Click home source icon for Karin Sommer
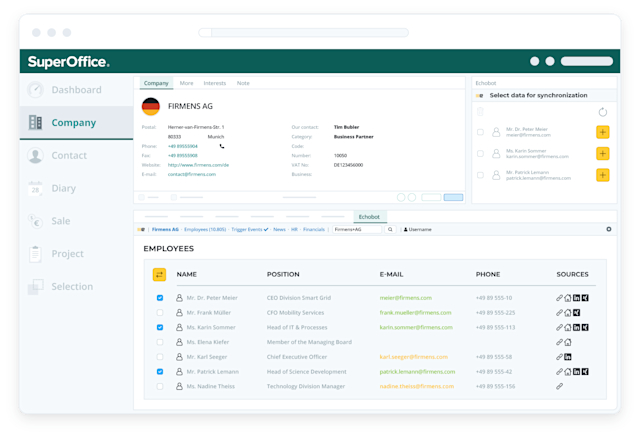Viewport: 640px width, 438px height. (x=568, y=327)
